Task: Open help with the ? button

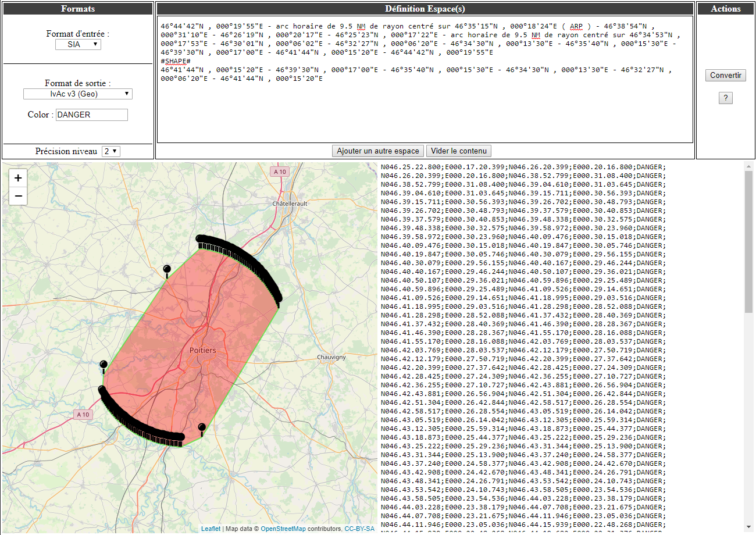Action: click(725, 98)
